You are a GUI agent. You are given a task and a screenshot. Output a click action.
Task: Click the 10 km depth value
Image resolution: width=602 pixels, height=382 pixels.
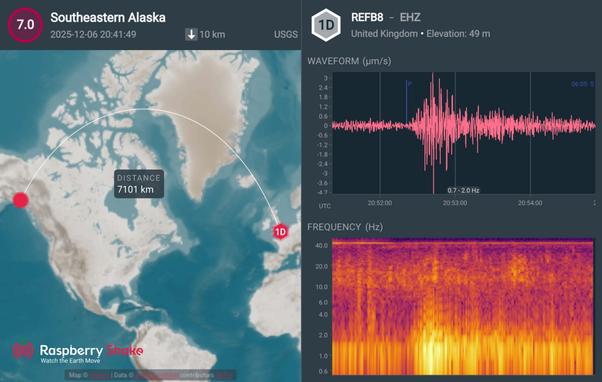click(x=212, y=34)
